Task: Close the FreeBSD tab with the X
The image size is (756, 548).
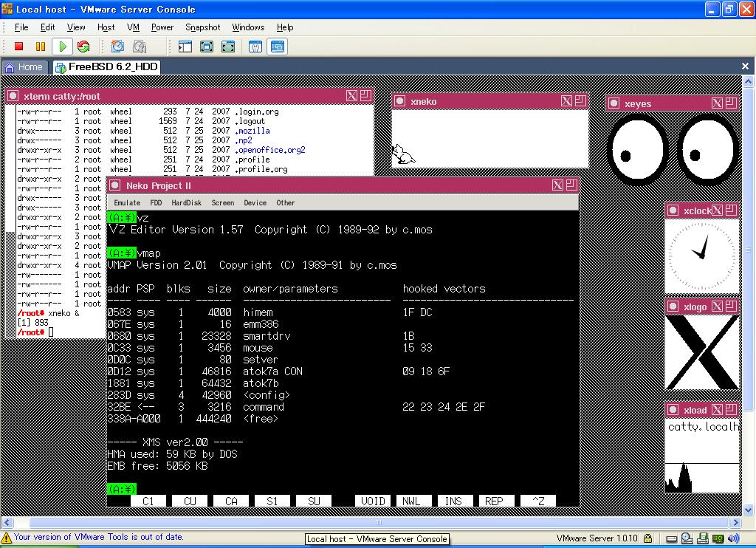Action: point(745,66)
